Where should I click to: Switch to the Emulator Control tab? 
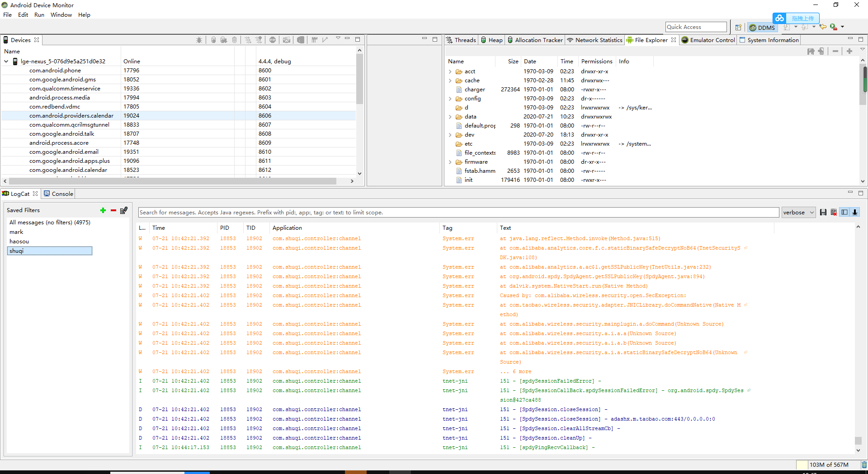coord(708,40)
